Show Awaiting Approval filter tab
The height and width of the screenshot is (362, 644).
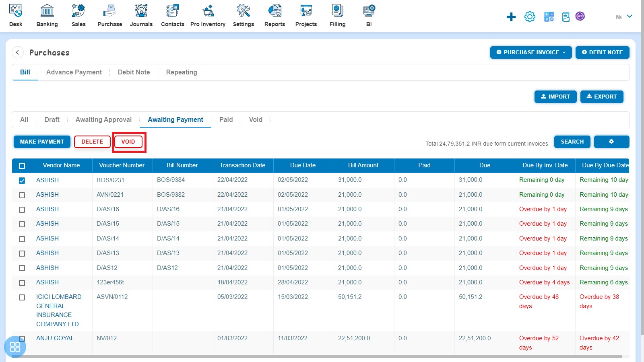pos(103,119)
